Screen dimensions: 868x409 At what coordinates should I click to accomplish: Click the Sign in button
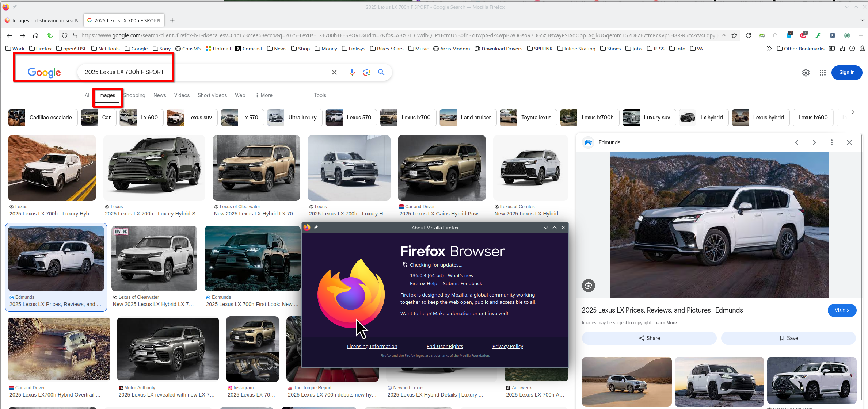click(847, 72)
